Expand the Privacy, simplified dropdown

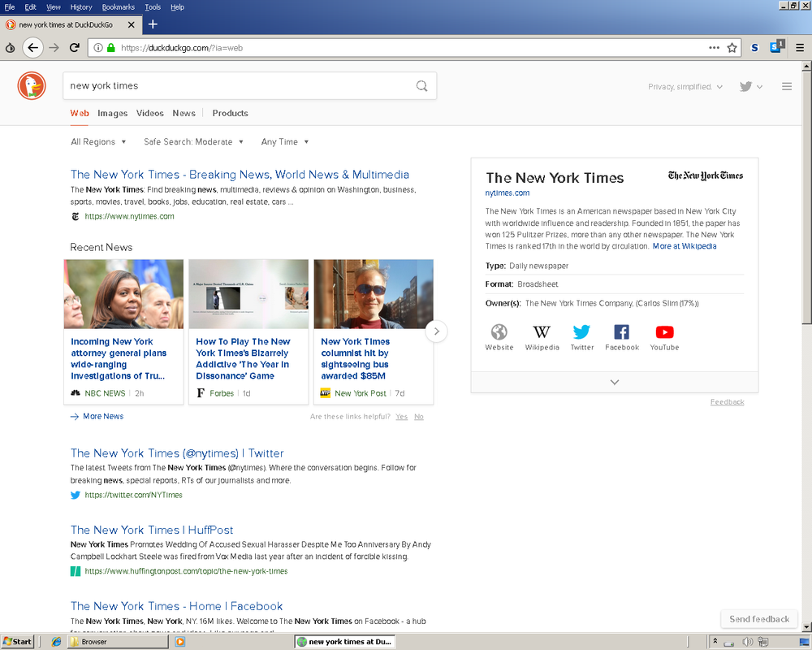click(x=685, y=87)
